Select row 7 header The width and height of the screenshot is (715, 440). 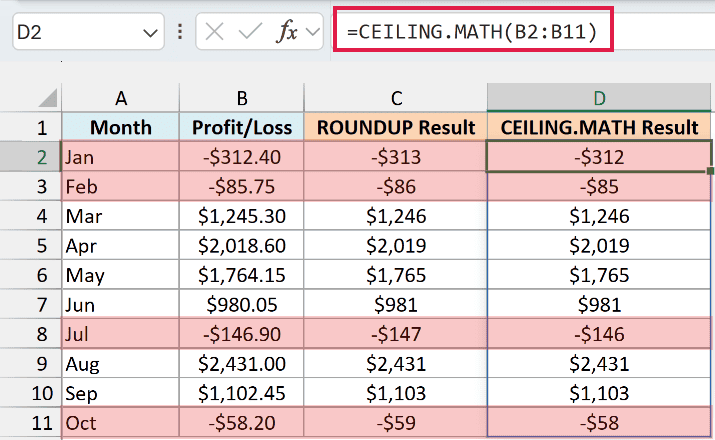(x=31, y=305)
